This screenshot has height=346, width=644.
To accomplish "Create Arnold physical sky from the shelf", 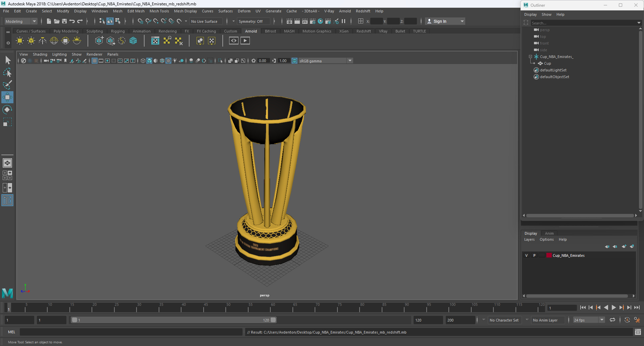I will tap(77, 41).
